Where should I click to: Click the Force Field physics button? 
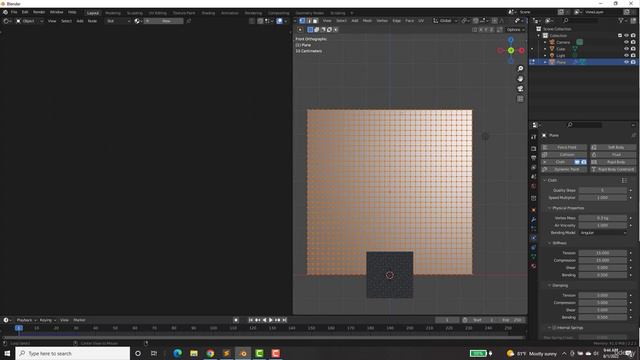click(564, 147)
